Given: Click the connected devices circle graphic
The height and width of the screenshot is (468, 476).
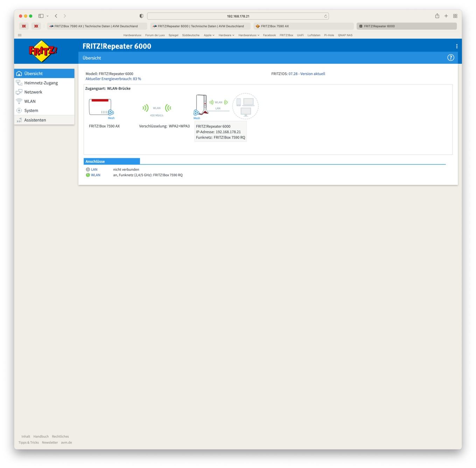Looking at the screenshot, I should (x=245, y=106).
